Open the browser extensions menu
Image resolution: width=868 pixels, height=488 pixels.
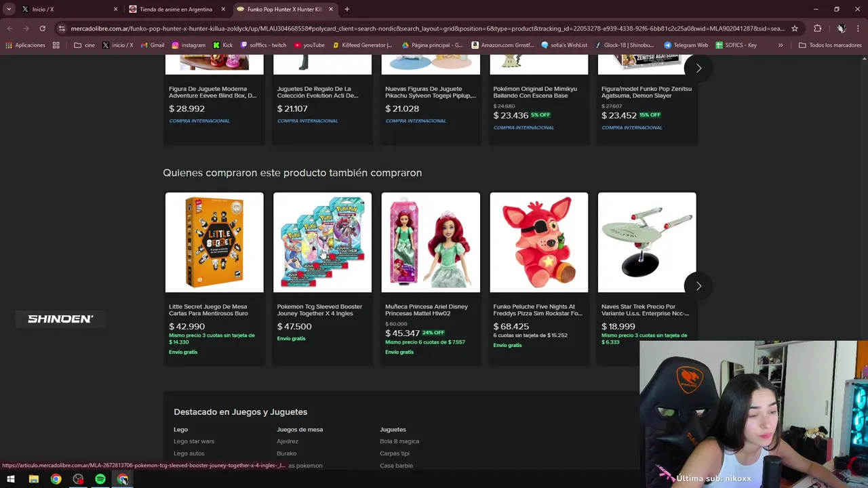(817, 28)
